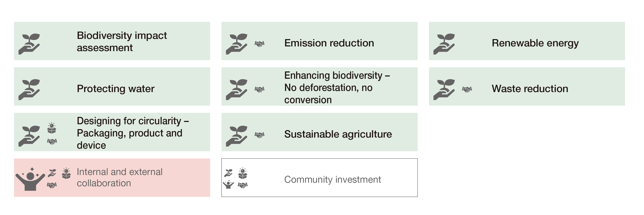Click the Emission reduction label
Viewport: 644px width, 215px height.
tap(329, 43)
